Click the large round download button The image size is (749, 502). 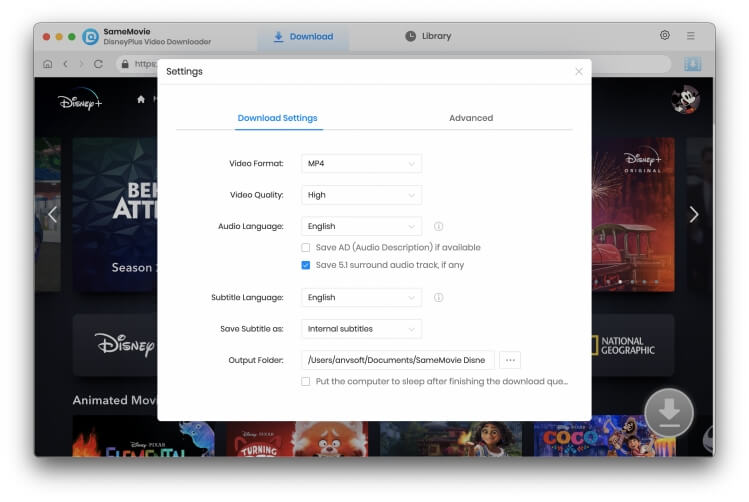(x=668, y=413)
